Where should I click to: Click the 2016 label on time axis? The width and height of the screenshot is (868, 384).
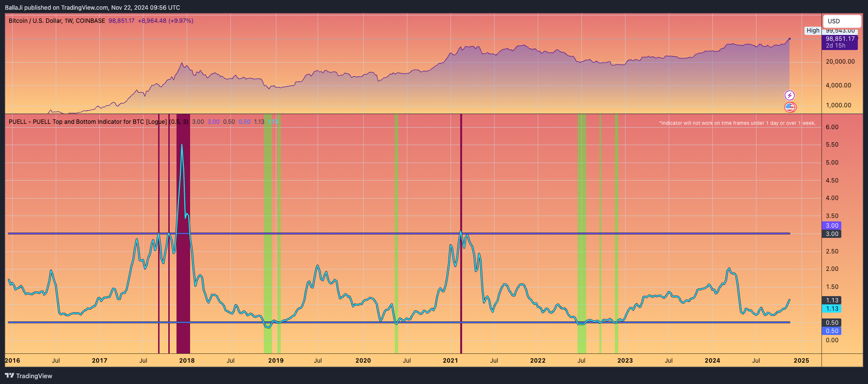[13, 361]
